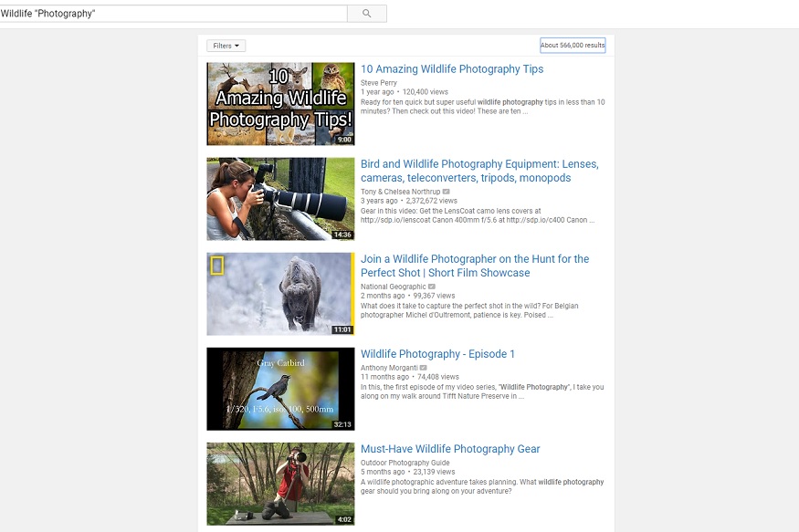Visit the National Geographic channel
799x532 pixels.
(x=394, y=287)
